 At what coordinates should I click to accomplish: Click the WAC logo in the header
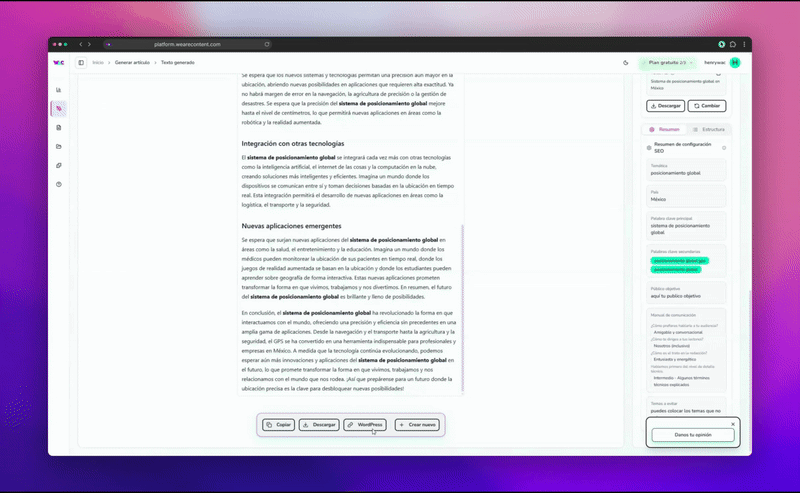tap(58, 62)
